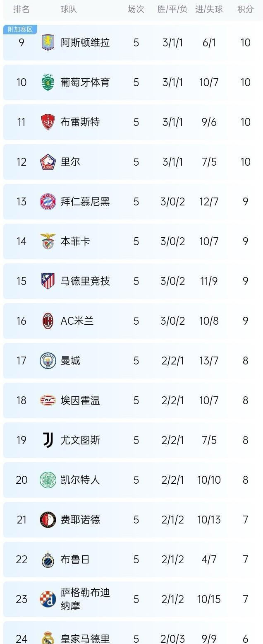
Task: Click the 进/失球 column header
Action: pyautogui.click(x=209, y=9)
